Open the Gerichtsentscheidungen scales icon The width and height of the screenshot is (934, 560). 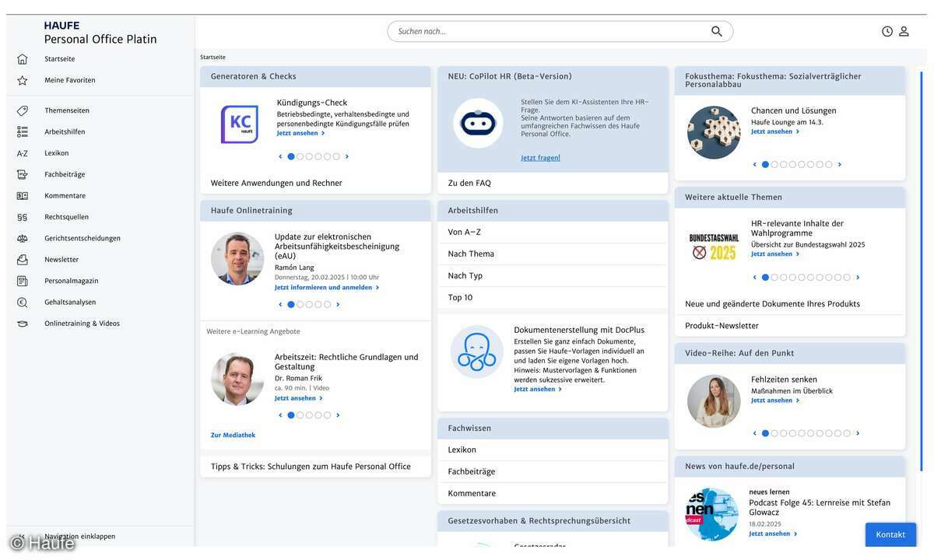pos(23,239)
